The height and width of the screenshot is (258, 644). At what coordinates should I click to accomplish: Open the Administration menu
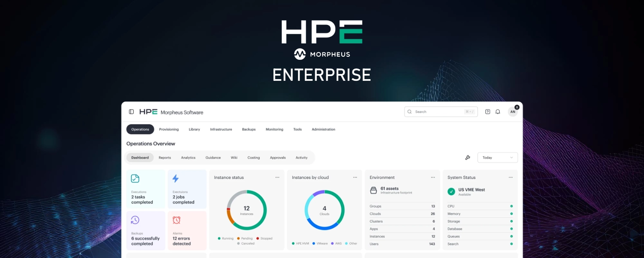(323, 129)
